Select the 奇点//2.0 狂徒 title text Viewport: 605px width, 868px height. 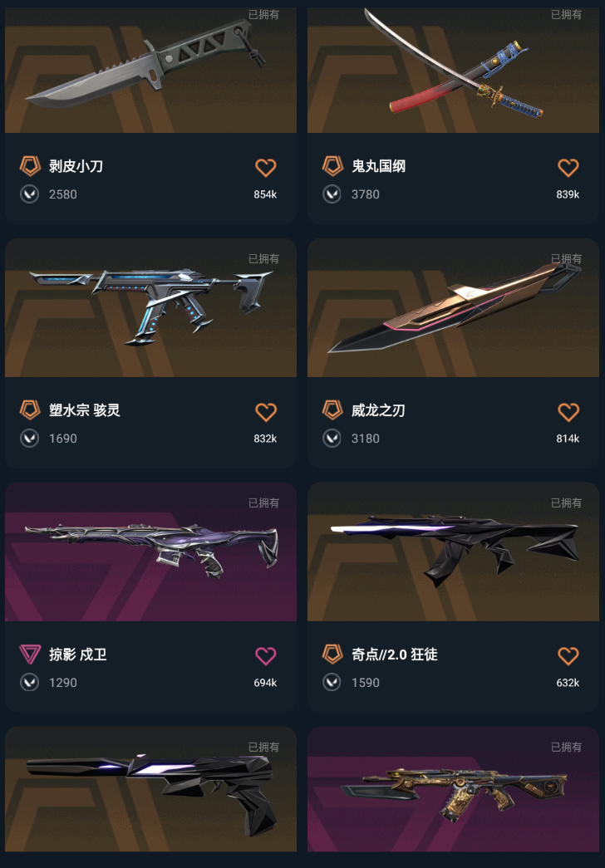395,655
